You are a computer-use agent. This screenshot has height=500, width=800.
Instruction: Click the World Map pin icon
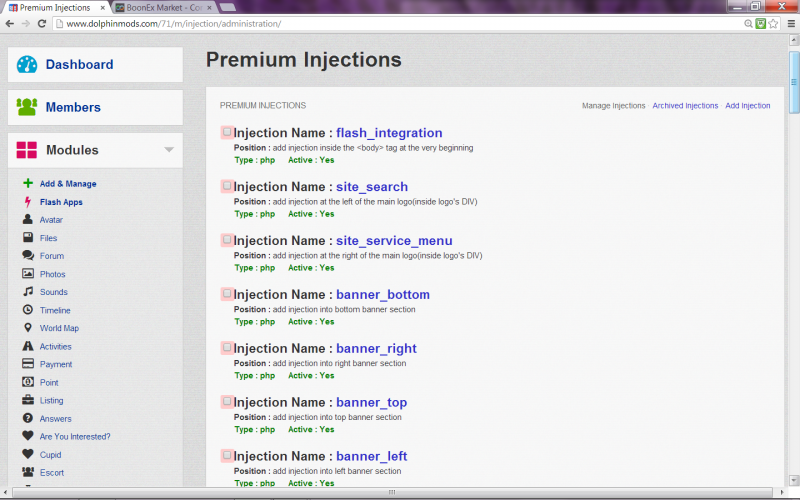pyautogui.click(x=28, y=328)
